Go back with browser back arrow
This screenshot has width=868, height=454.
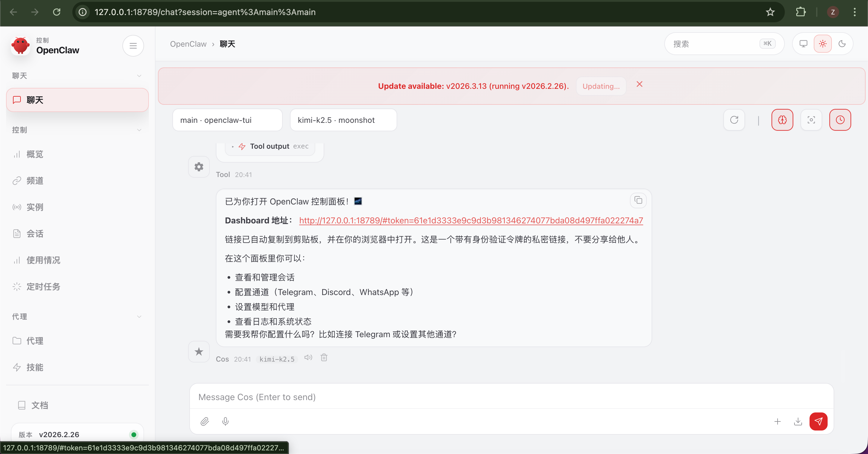(x=14, y=12)
